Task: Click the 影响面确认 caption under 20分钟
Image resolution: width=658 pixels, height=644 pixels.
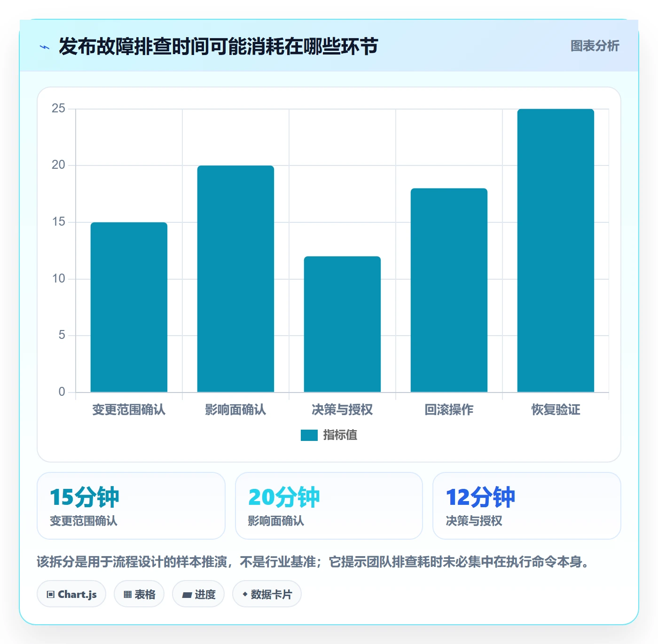Action: (x=276, y=521)
